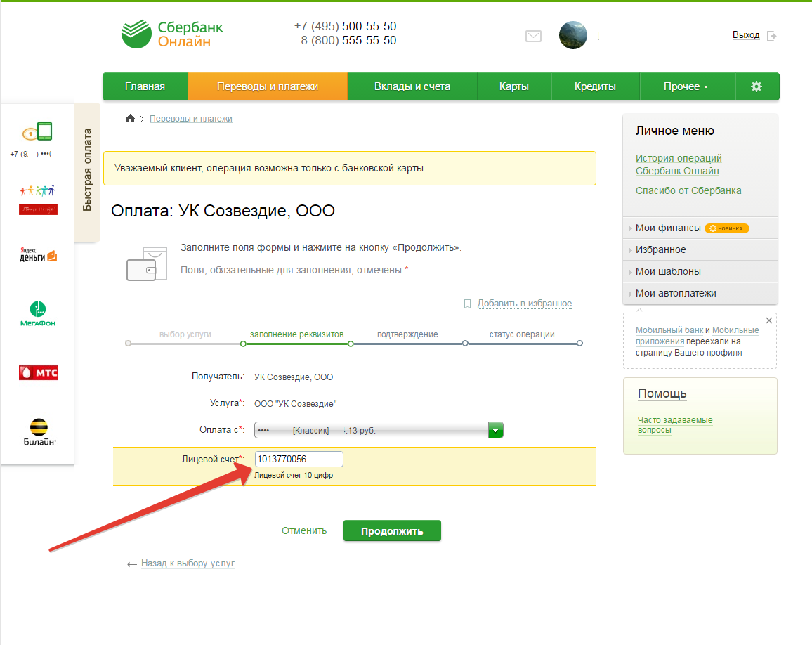The image size is (812, 645).
Task: Click service value ООО "УК Созвездие"
Action: tap(295, 404)
